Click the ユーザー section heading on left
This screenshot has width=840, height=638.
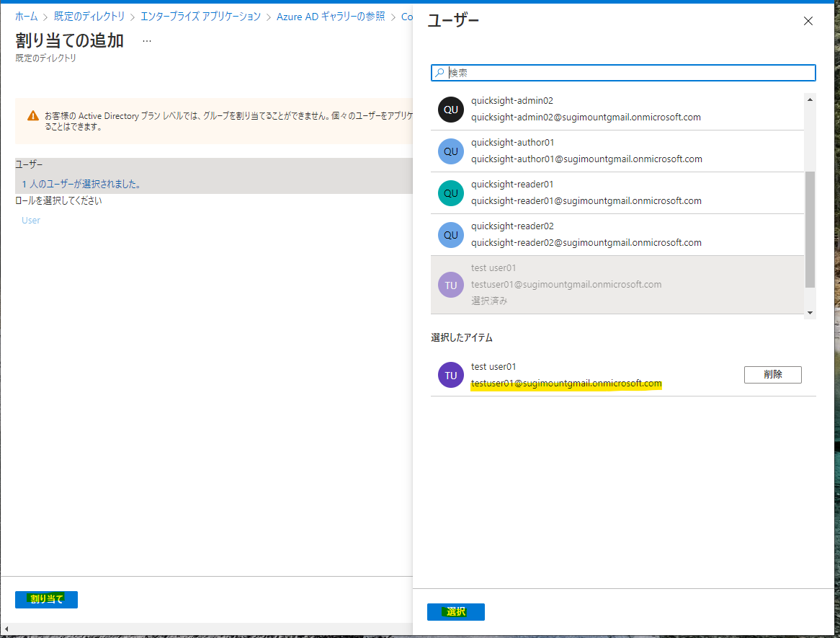tap(29, 164)
